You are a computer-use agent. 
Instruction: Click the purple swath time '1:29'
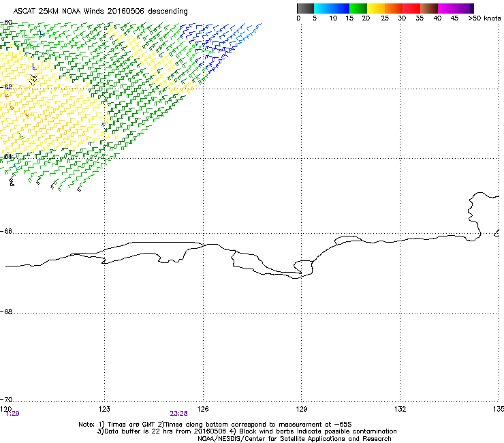(x=13, y=414)
